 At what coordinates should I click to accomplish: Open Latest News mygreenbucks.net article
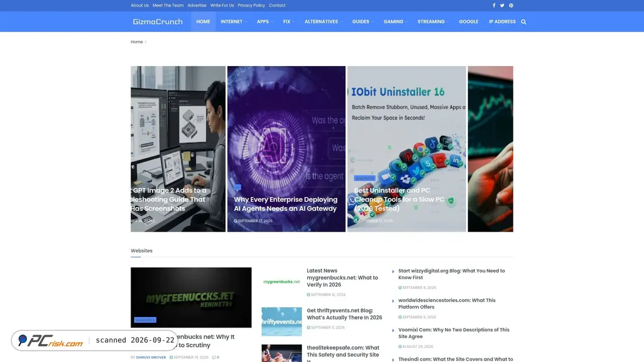[x=342, y=277]
